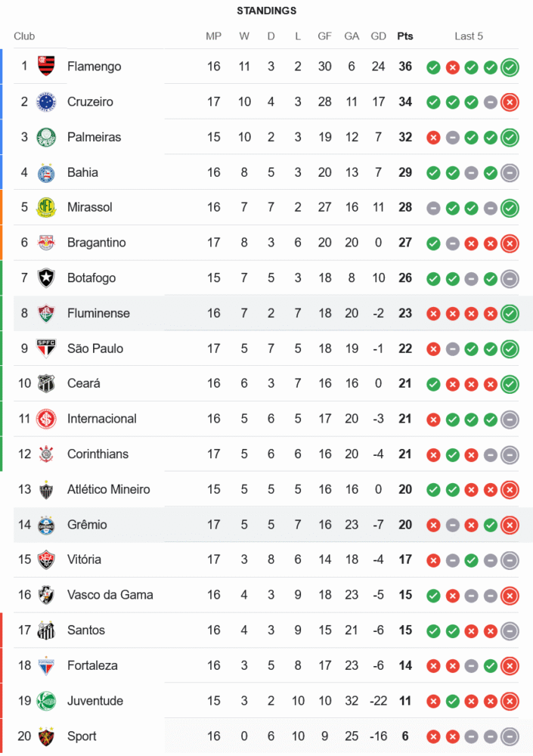Click Fluminense's circled latest win icon

click(x=510, y=313)
